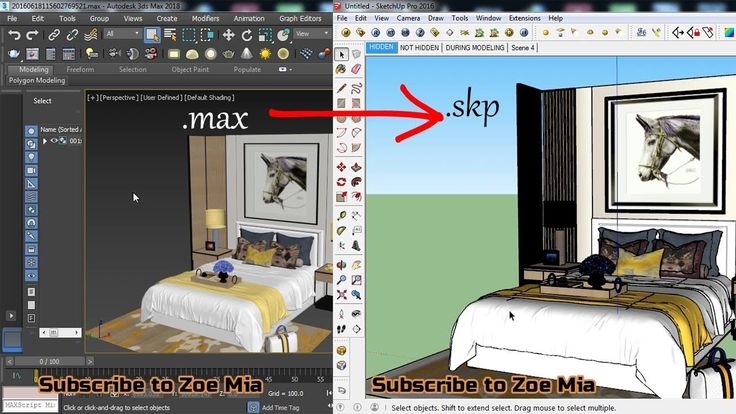Open the All selection filter dropdown
Screen dimensions: 736x414
point(123,34)
